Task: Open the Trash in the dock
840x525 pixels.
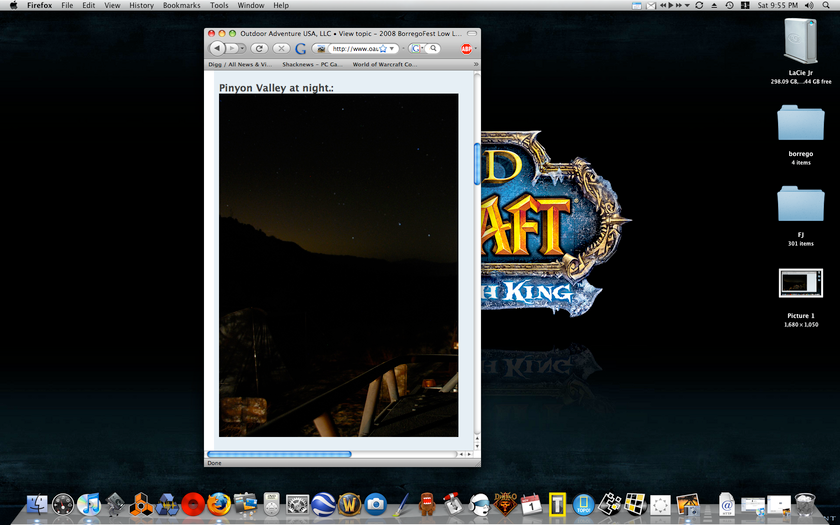Action: [805, 504]
